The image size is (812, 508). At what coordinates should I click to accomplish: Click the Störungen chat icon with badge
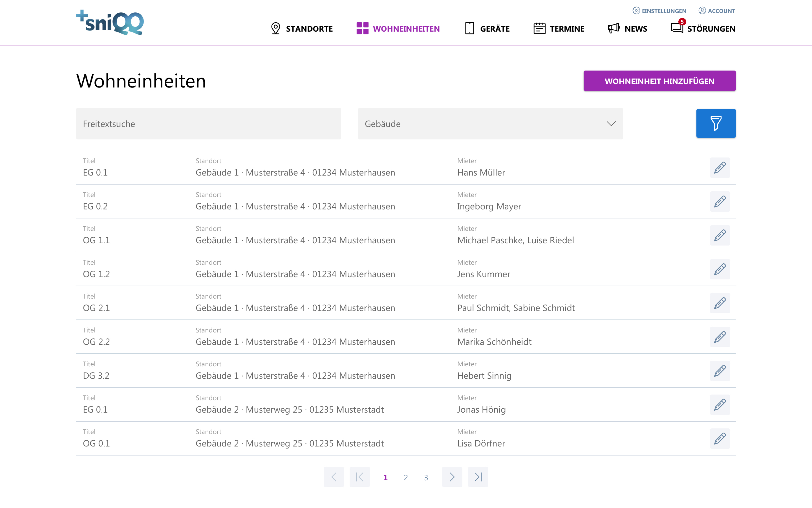[677, 28]
